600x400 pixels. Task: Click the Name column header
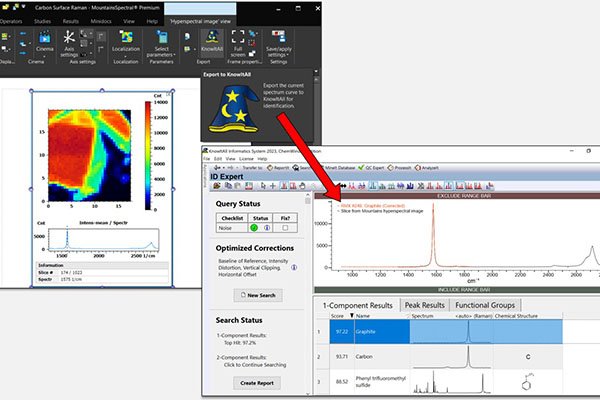point(362,316)
